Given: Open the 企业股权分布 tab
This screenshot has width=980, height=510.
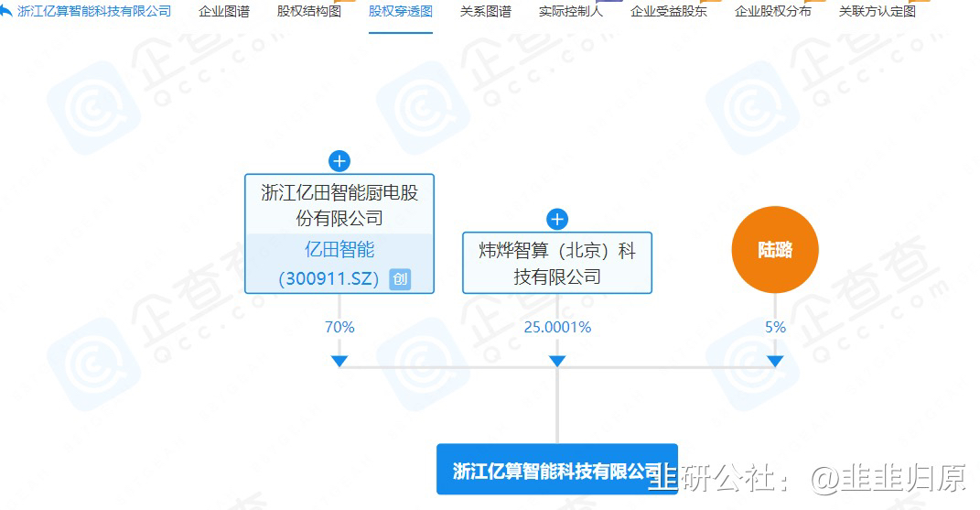Looking at the screenshot, I should click(772, 11).
